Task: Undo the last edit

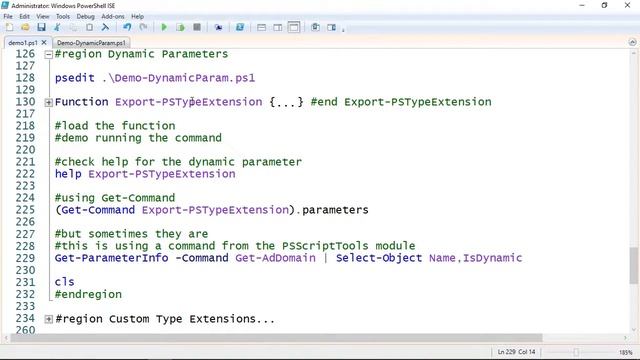Action: click(x=127, y=27)
